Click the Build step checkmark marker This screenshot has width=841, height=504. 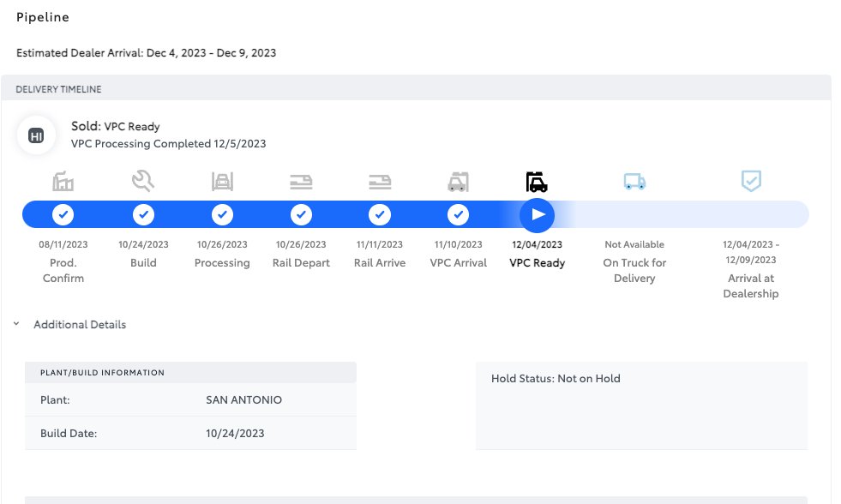tap(143, 214)
